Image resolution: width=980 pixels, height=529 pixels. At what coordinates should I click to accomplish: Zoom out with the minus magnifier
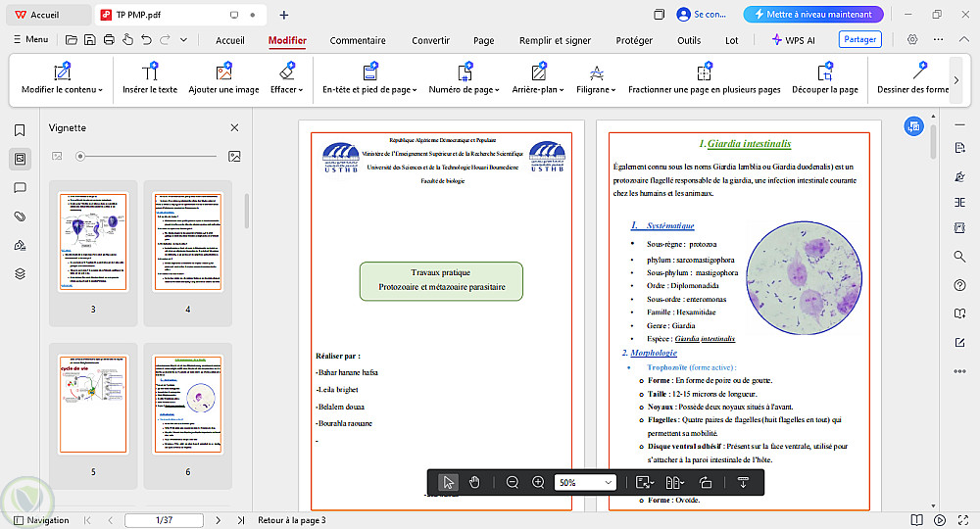513,482
